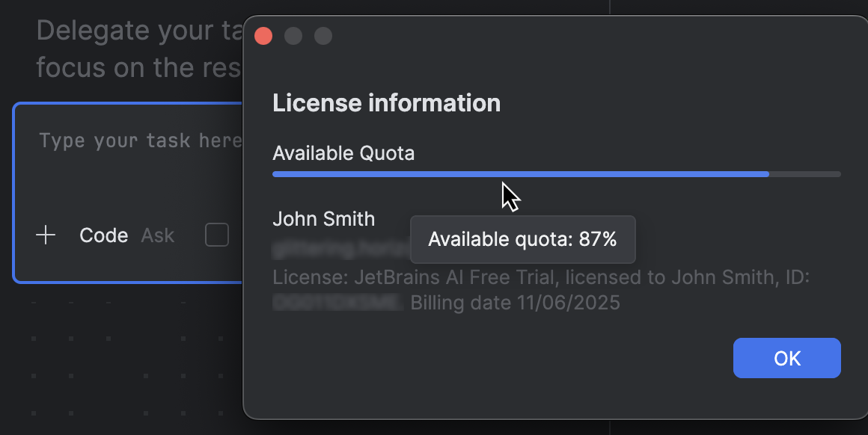Click the License information dialog title
The width and height of the screenshot is (868, 435).
[387, 103]
